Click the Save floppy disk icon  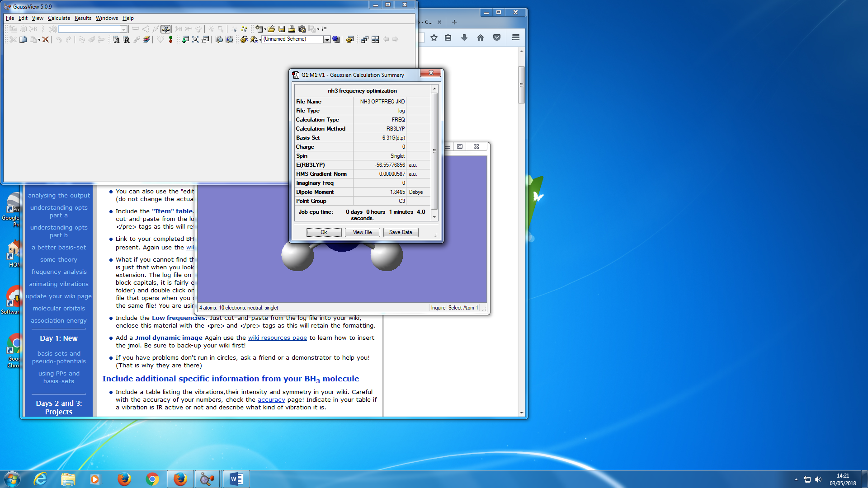pos(282,29)
